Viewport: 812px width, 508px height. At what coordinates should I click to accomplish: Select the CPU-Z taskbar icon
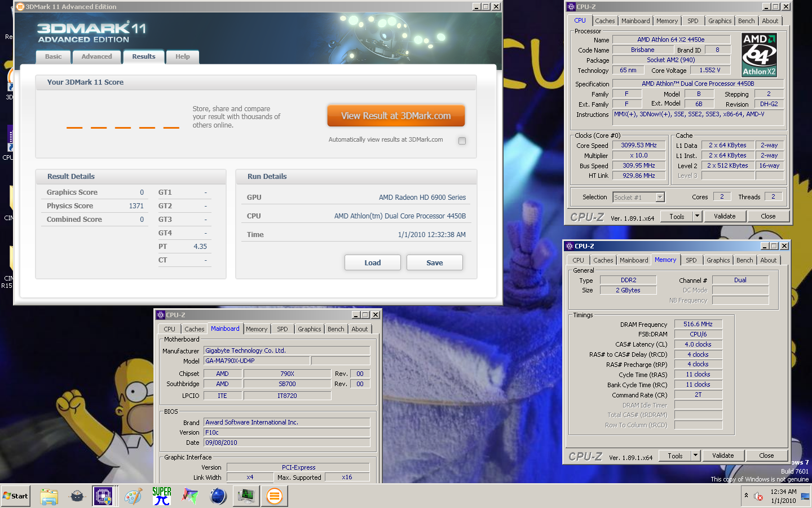click(x=103, y=496)
